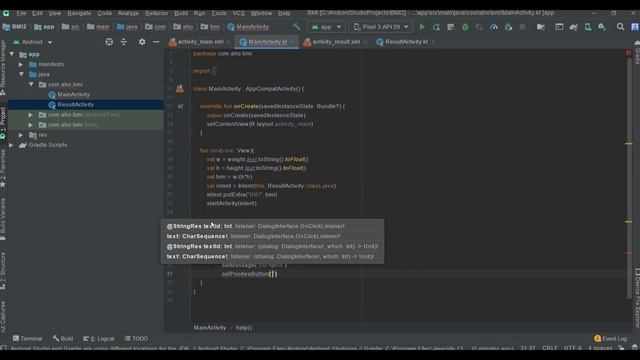The height and width of the screenshot is (360, 640).
Task: Click UTF-8 encoding in status bar
Action: point(573,348)
